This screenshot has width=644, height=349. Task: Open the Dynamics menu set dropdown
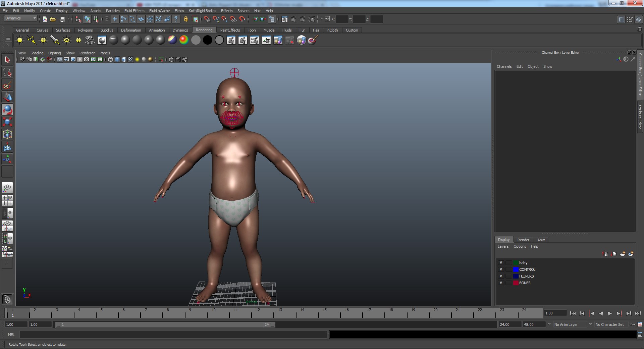pyautogui.click(x=20, y=18)
